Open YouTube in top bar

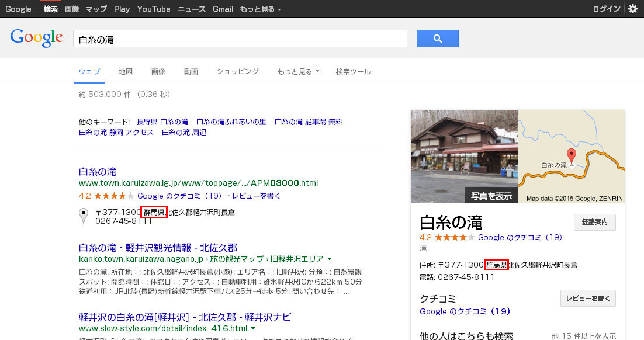click(154, 9)
